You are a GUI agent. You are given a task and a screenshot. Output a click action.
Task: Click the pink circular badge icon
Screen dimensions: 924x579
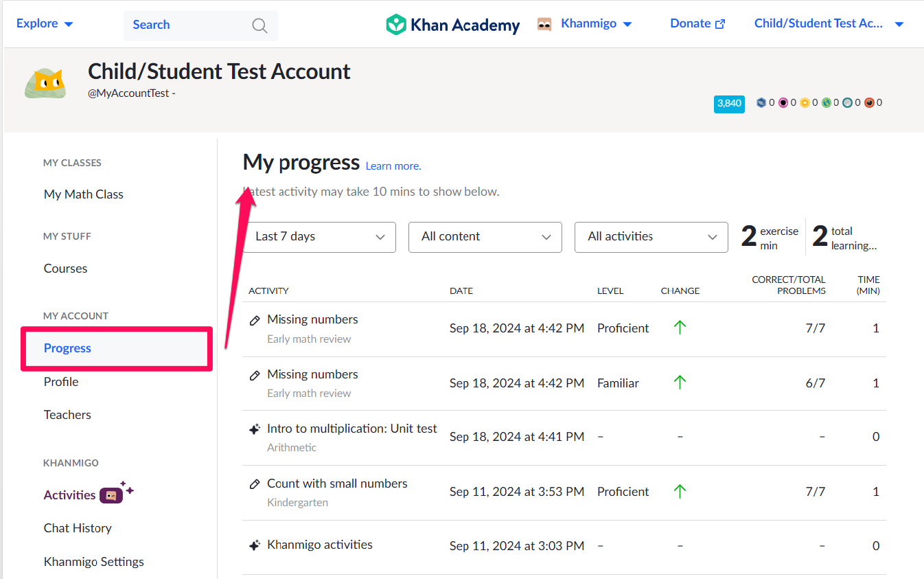point(783,103)
